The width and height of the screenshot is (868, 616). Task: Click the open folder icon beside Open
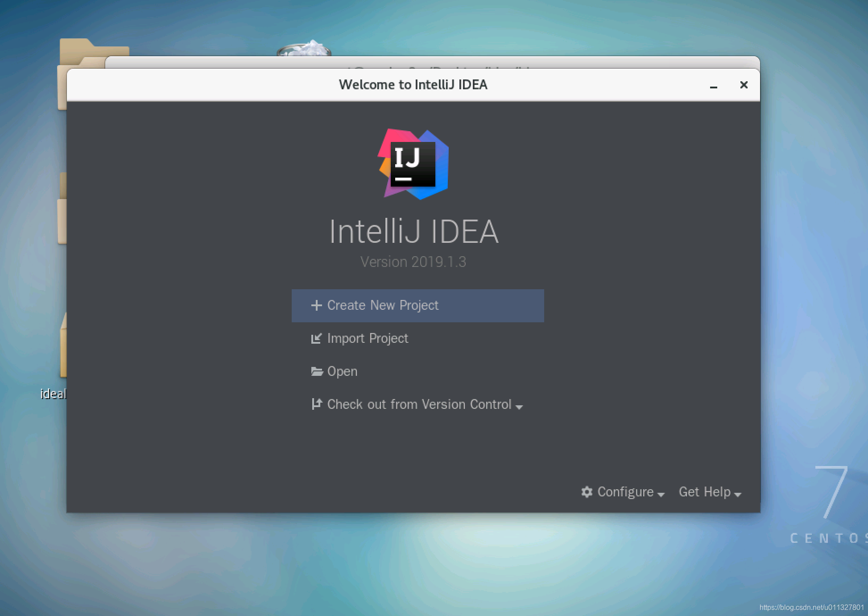pos(317,371)
